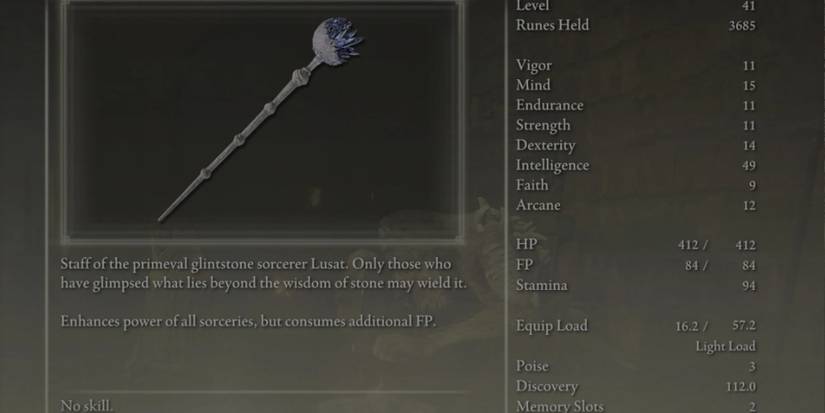Screen dimensions: 825x413
Task: Click the Stamina stat label
Action: tap(541, 285)
